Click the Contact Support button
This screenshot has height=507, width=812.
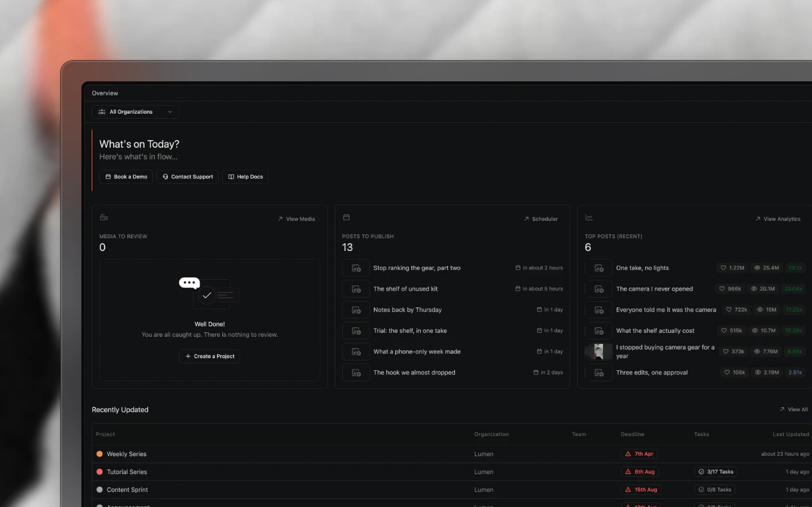[x=188, y=177]
